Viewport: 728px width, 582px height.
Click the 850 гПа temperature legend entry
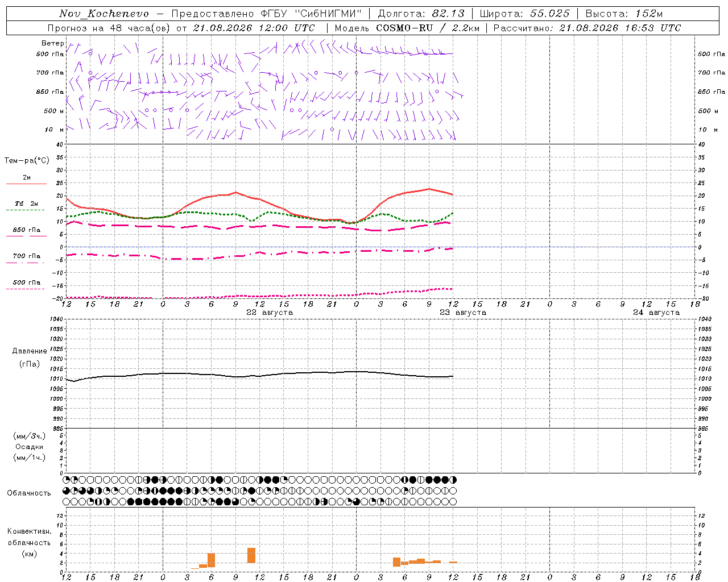pyautogui.click(x=27, y=230)
